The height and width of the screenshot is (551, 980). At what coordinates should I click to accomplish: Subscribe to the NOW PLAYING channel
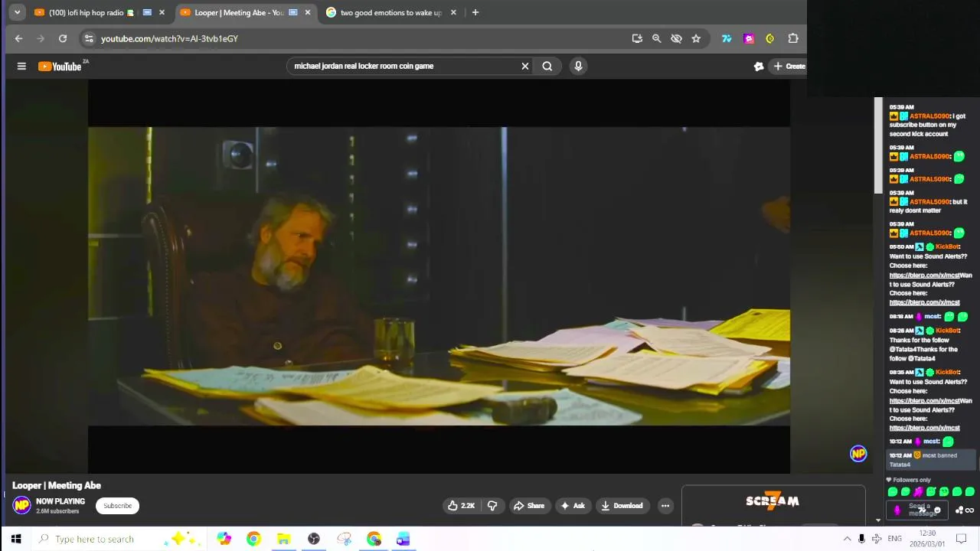pos(117,506)
